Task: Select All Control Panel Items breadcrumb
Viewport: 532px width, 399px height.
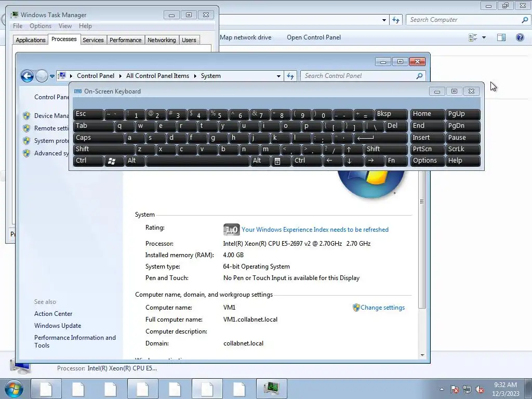Action: tap(157, 76)
